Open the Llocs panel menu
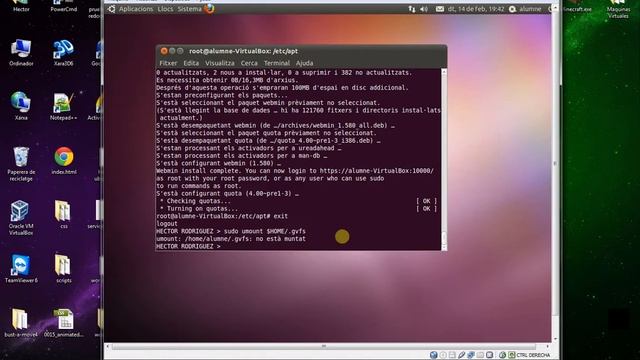The image size is (640, 360). 165,9
